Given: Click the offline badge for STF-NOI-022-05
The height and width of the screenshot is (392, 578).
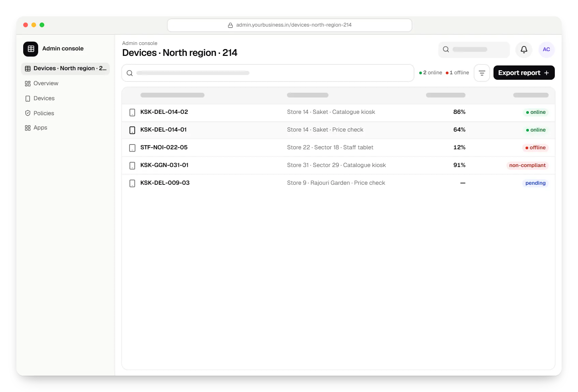Looking at the screenshot, I should (x=535, y=148).
